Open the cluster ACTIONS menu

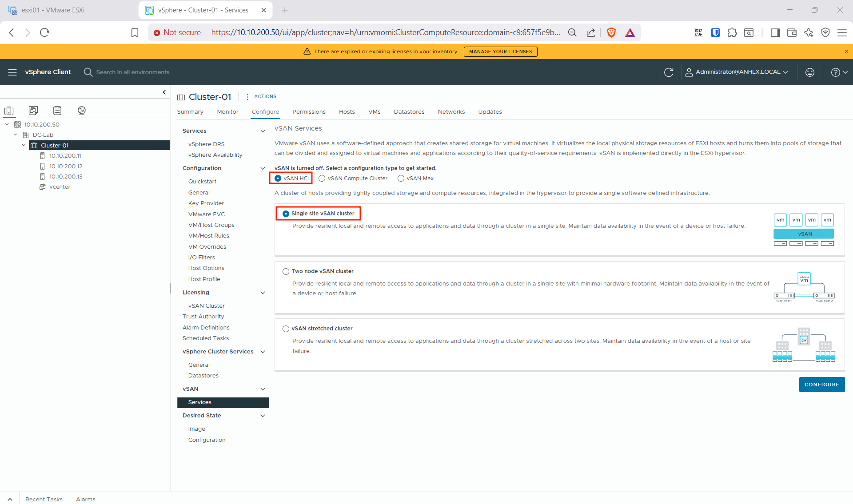261,96
